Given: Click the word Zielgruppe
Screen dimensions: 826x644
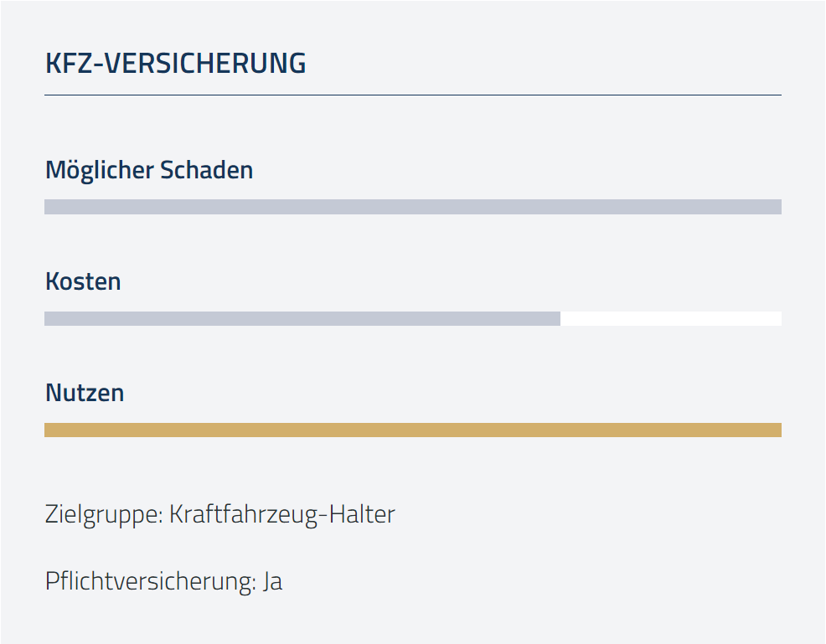Looking at the screenshot, I should (x=102, y=515).
